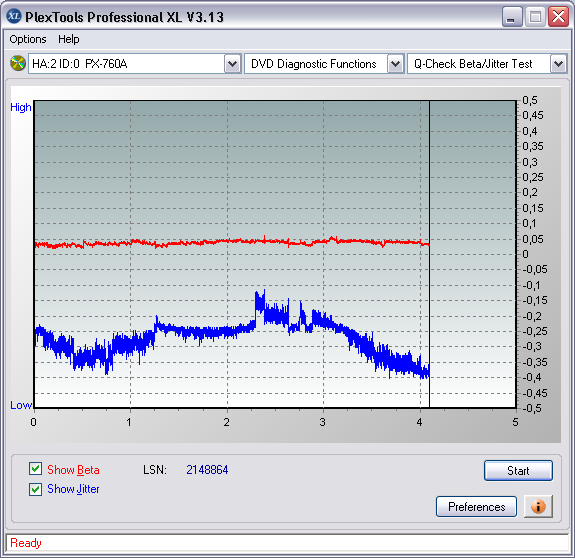Select the DVD Diagnostic Functions combo box

click(x=324, y=64)
